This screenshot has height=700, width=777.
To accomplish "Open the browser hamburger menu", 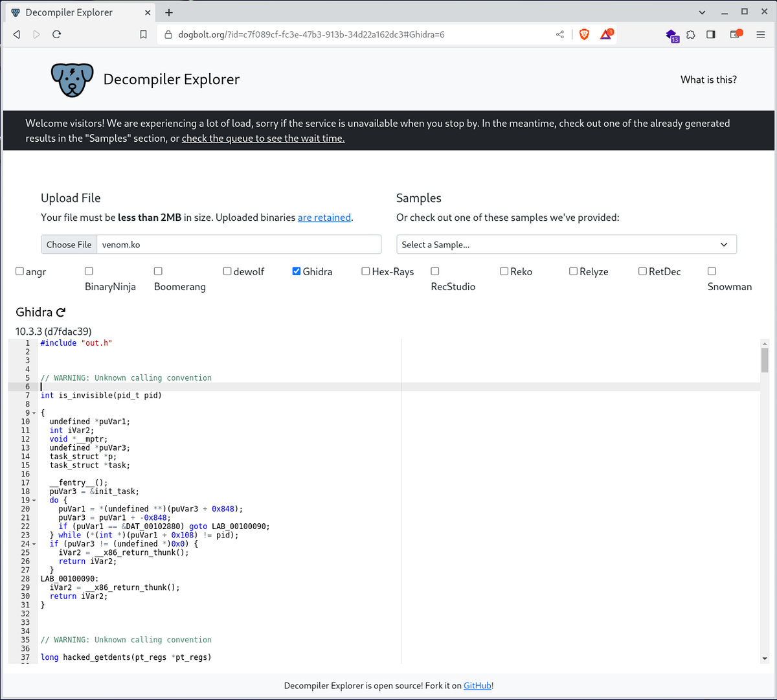I will coord(761,34).
